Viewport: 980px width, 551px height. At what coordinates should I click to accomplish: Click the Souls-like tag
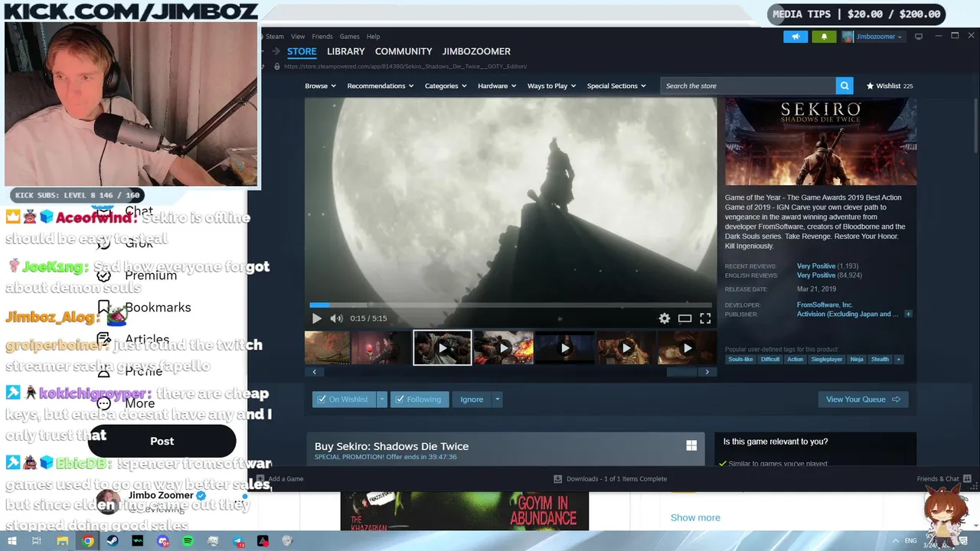pyautogui.click(x=740, y=359)
